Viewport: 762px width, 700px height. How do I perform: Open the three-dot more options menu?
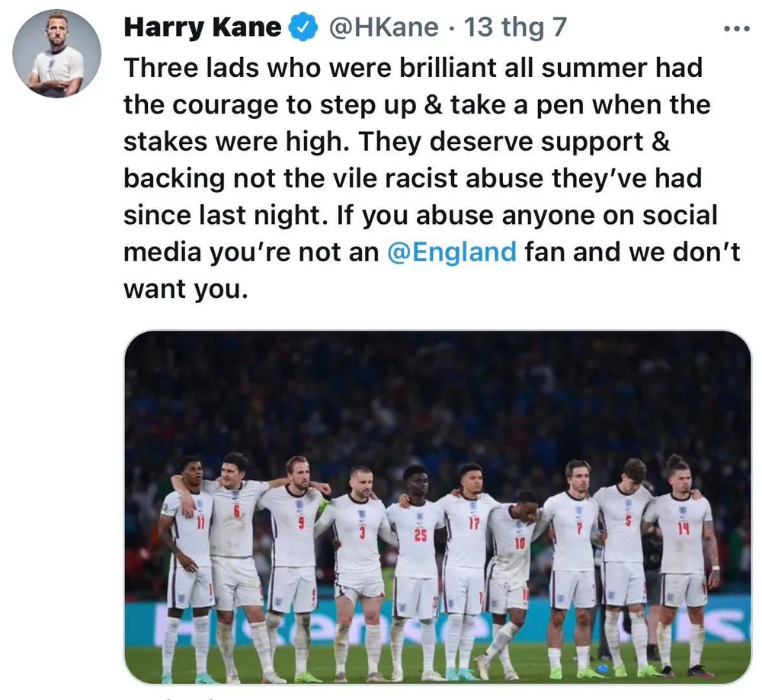(x=736, y=29)
